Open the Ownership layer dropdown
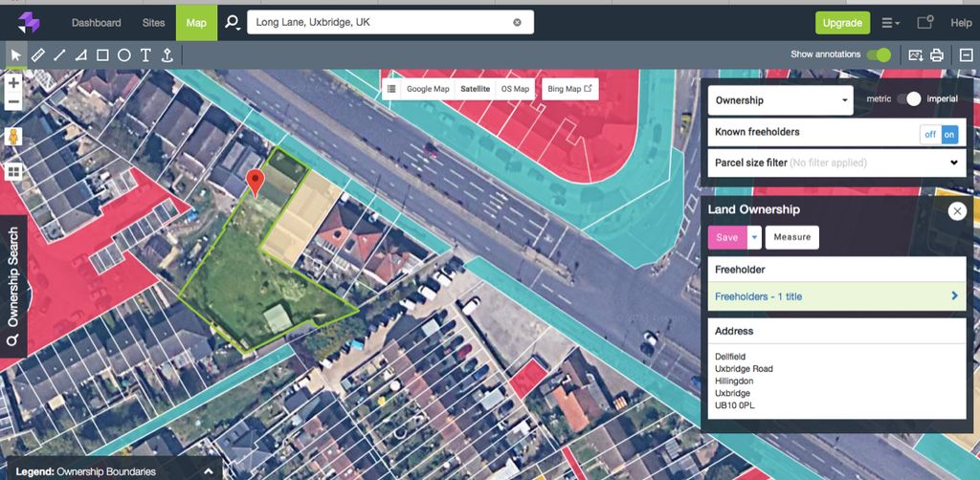Image resolution: width=980 pixels, height=480 pixels. tap(781, 100)
